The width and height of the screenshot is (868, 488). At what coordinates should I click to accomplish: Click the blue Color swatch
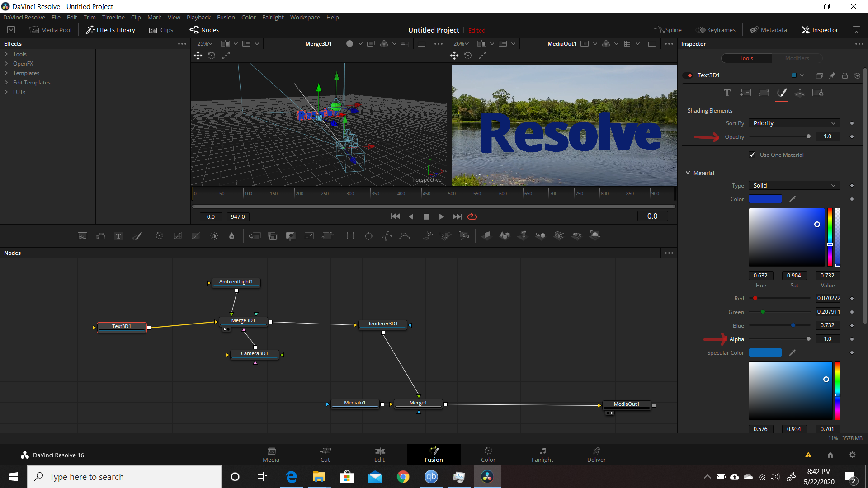pos(765,199)
